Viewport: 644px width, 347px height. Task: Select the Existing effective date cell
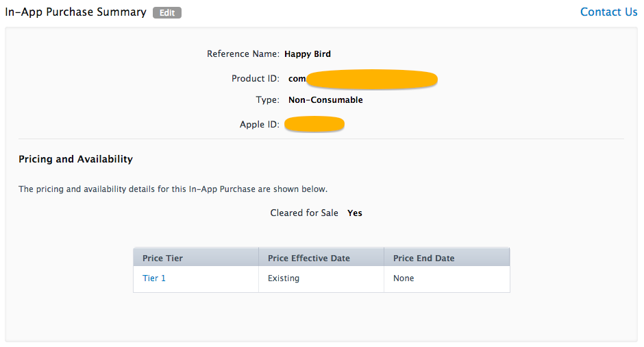coord(284,278)
